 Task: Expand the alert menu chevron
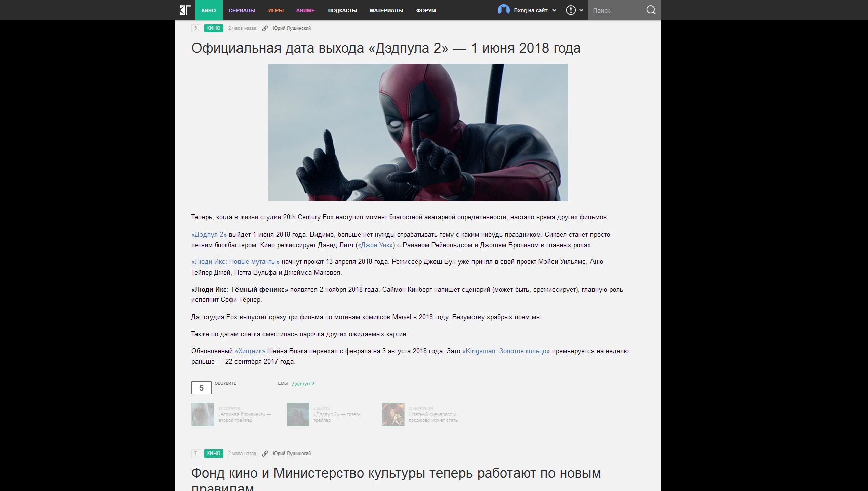(581, 10)
